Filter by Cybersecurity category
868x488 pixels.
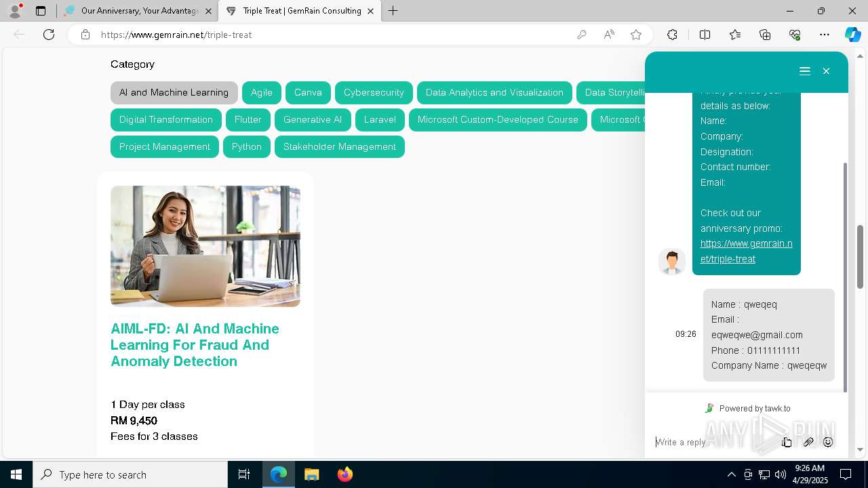[374, 92]
